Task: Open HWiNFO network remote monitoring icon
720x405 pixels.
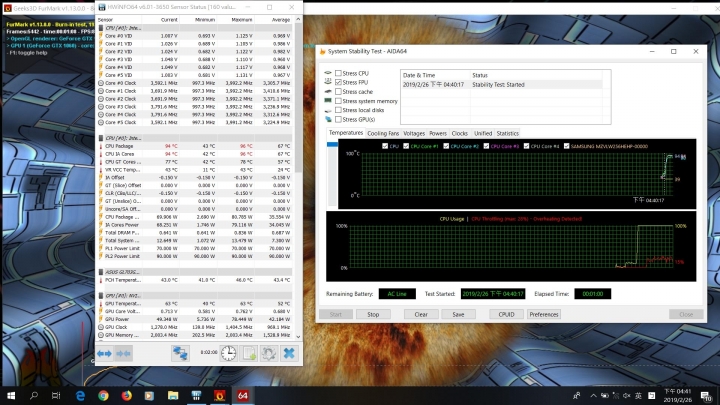Action: pos(180,353)
